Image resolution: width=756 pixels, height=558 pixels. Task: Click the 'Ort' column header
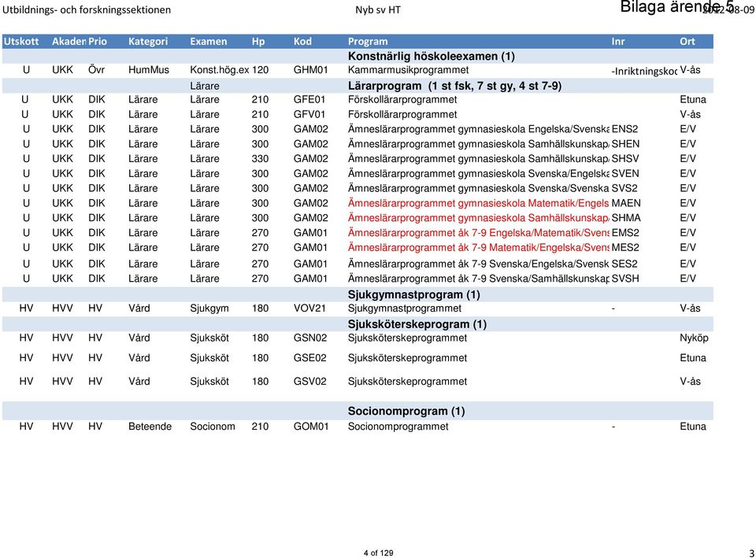(687, 42)
